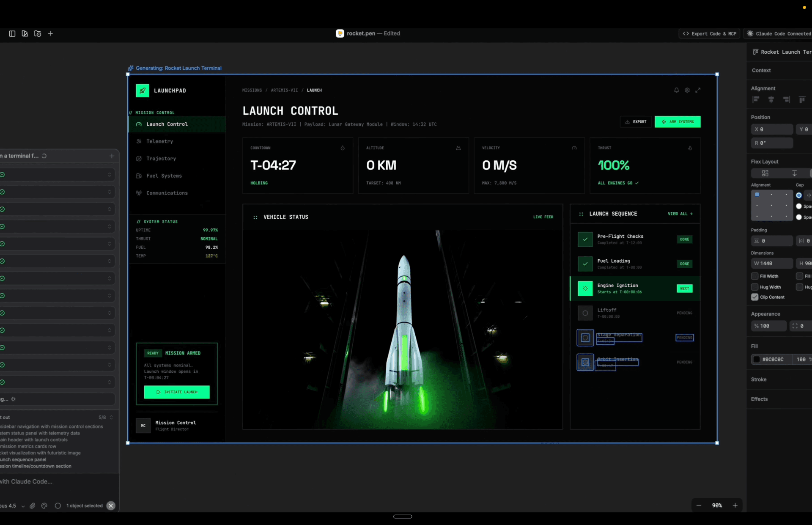The height and width of the screenshot is (525, 812).
Task: Click the align left icon in Alignment
Action: coord(756,99)
